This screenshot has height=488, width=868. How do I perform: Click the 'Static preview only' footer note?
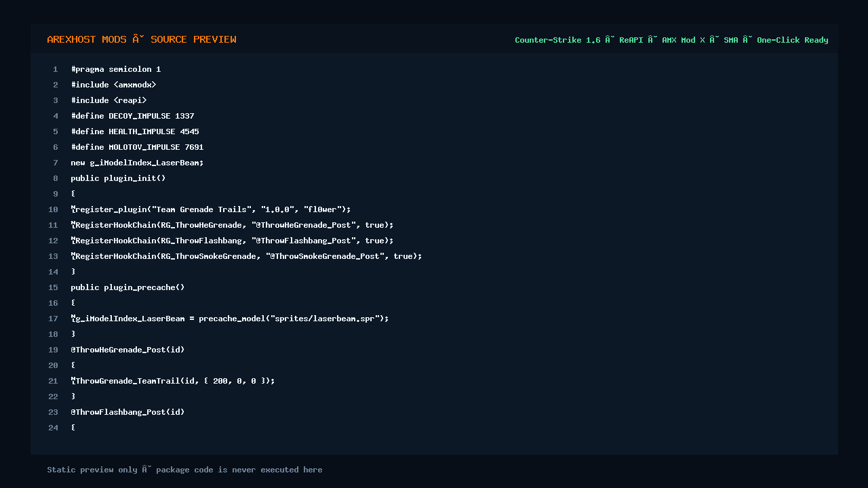click(184, 470)
